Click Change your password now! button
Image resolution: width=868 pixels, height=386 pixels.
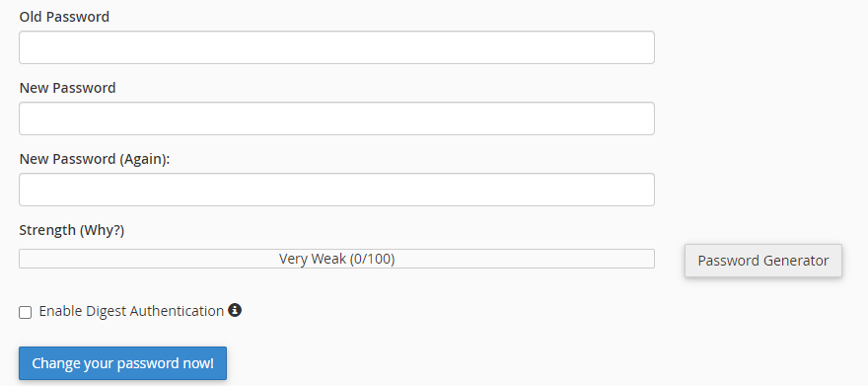pos(122,363)
